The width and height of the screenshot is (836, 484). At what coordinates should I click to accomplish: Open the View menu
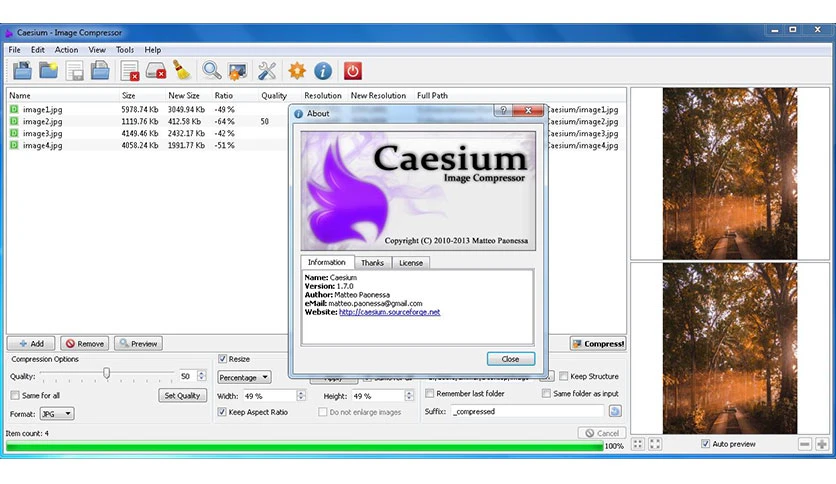tap(97, 50)
